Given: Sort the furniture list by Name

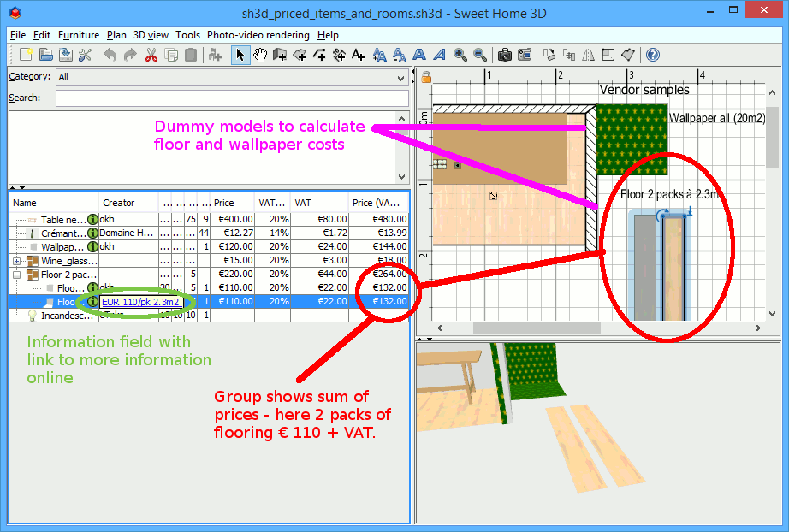Looking at the screenshot, I should tap(54, 203).
